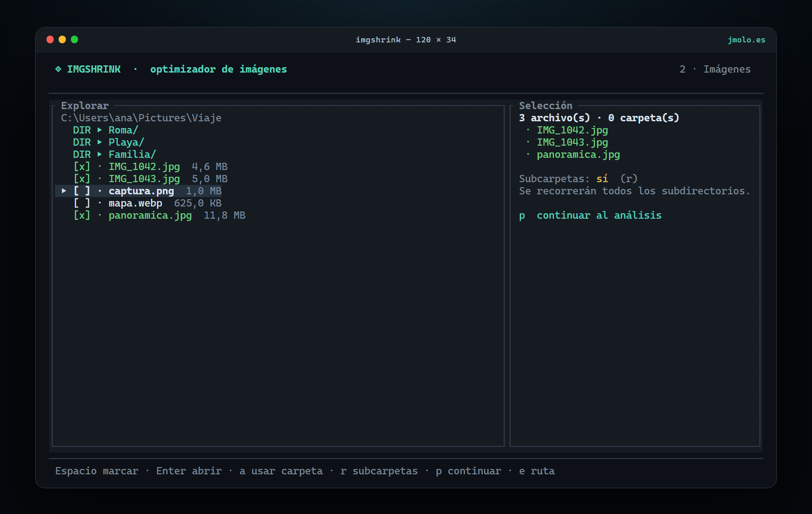Uncheck the IMG_1043.jpg checkbox
This screenshot has width=812, height=514.
point(82,179)
